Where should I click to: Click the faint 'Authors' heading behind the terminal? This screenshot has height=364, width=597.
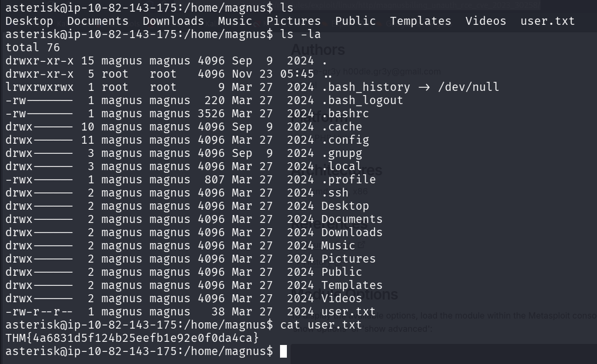(x=318, y=50)
